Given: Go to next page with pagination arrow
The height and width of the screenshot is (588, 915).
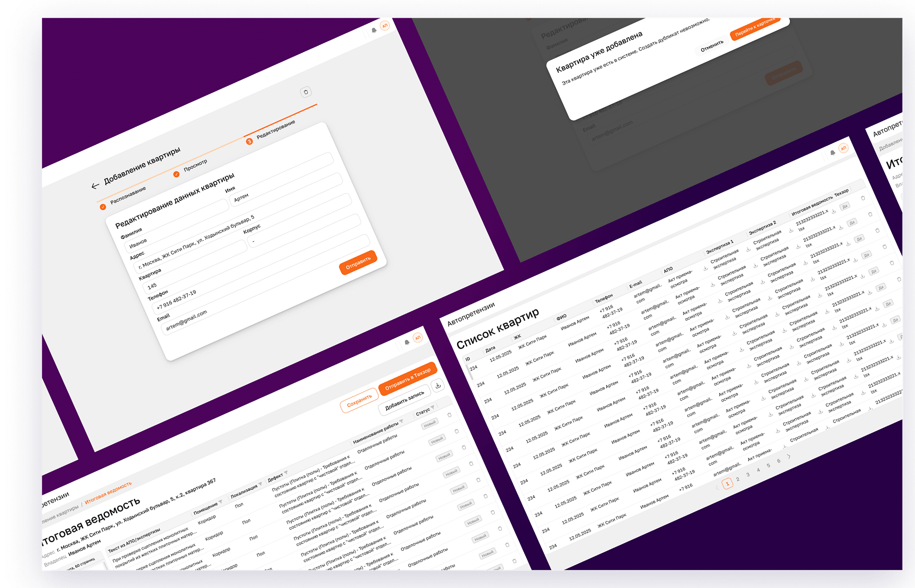Looking at the screenshot, I should pyautogui.click(x=789, y=456).
